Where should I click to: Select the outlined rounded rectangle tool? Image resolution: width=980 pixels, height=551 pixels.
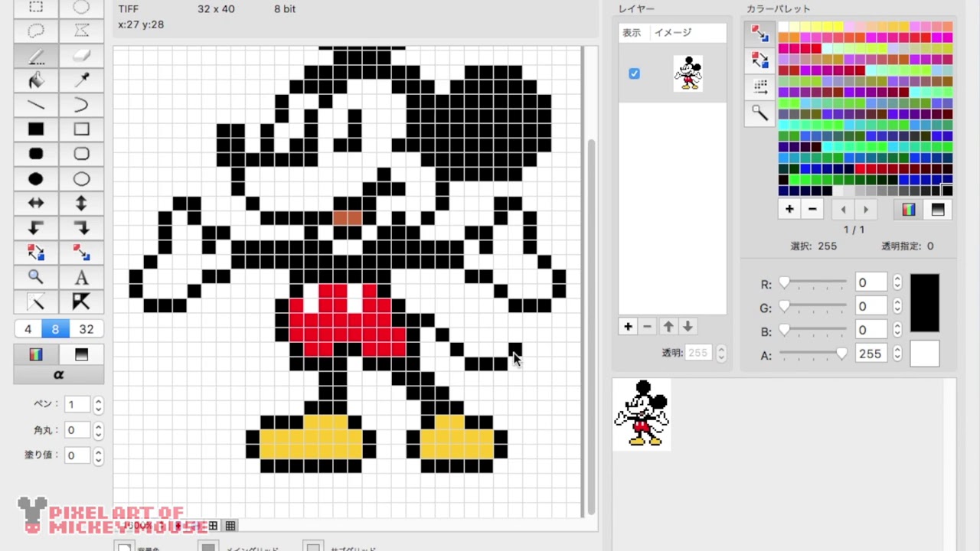click(81, 154)
